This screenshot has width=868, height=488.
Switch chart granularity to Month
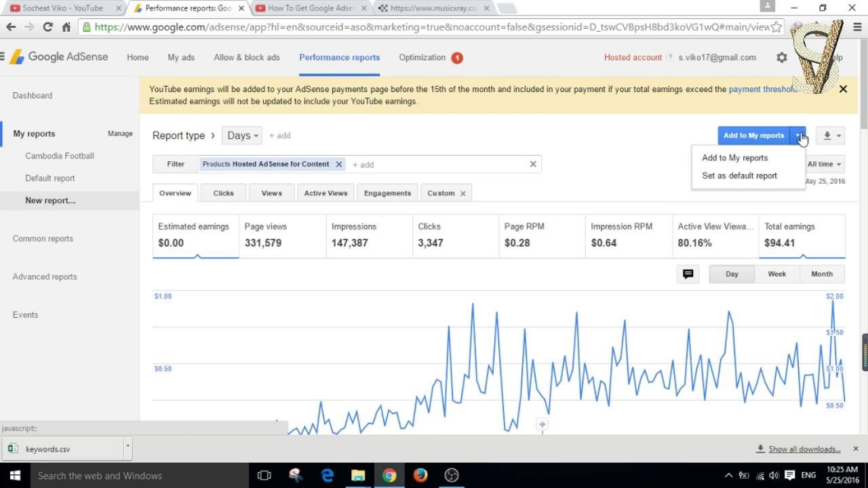click(822, 274)
